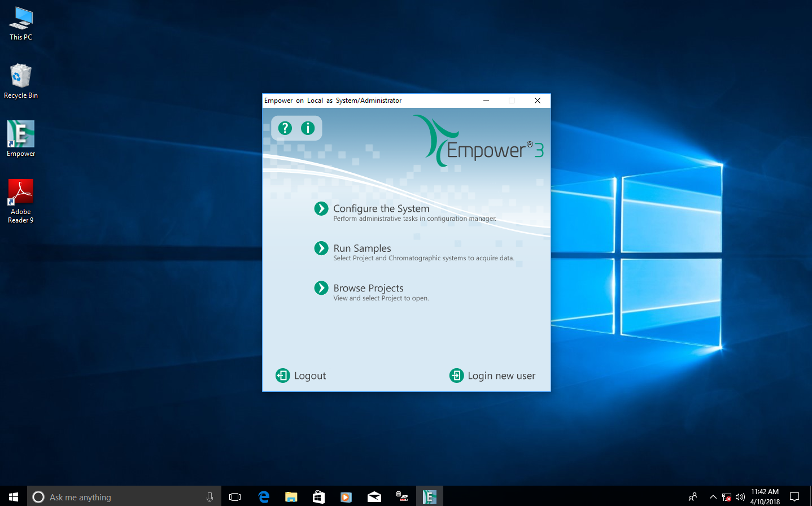Open the volume control in system tray

[740, 497]
